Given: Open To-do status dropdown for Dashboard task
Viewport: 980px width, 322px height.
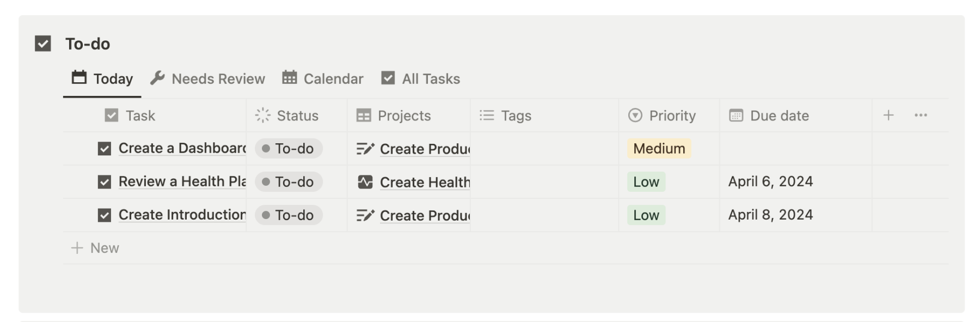Looking at the screenshot, I should point(289,149).
